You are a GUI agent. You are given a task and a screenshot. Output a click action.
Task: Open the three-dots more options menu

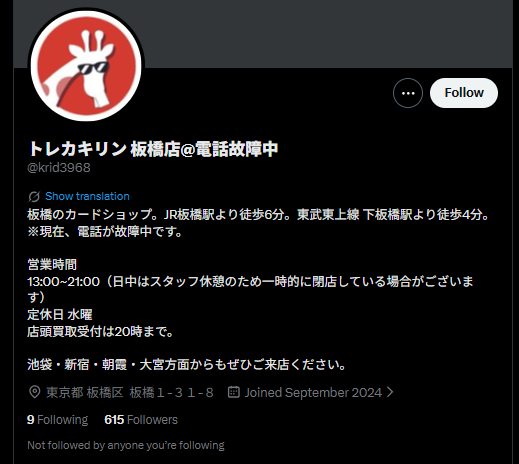pyautogui.click(x=408, y=93)
